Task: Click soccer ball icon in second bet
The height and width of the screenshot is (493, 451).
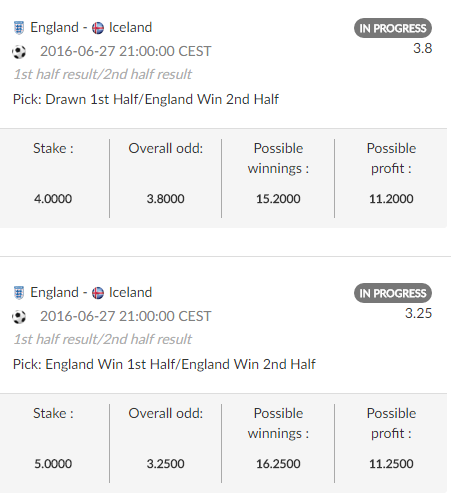Action: [x=19, y=317]
